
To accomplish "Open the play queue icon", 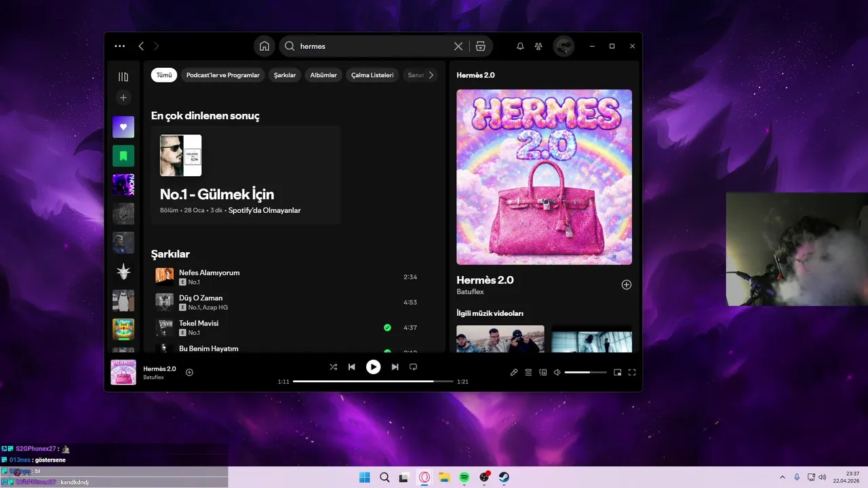I will pyautogui.click(x=528, y=372).
